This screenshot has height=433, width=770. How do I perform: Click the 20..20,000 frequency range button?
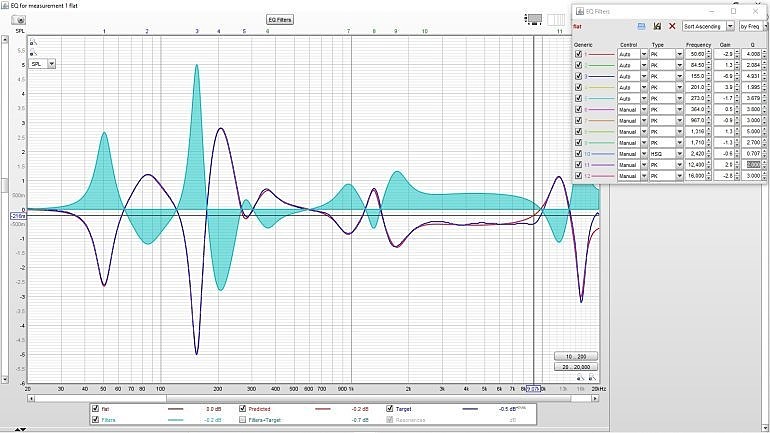click(576, 367)
